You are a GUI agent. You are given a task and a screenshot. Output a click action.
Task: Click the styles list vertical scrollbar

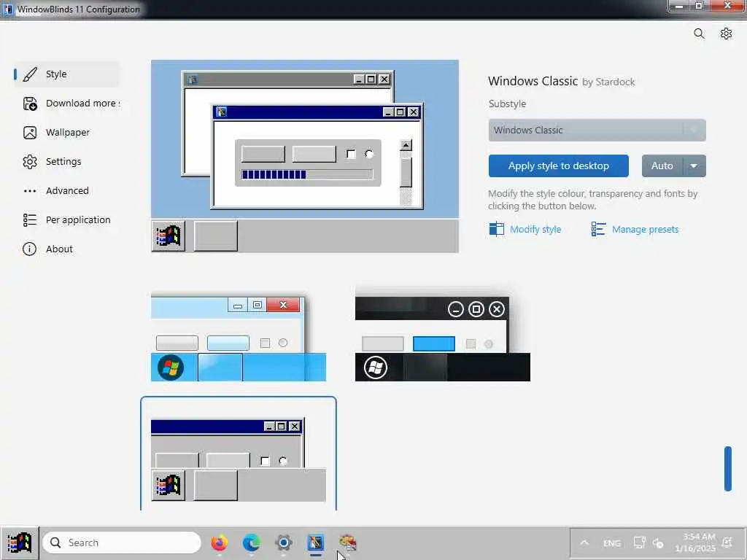[x=728, y=469]
